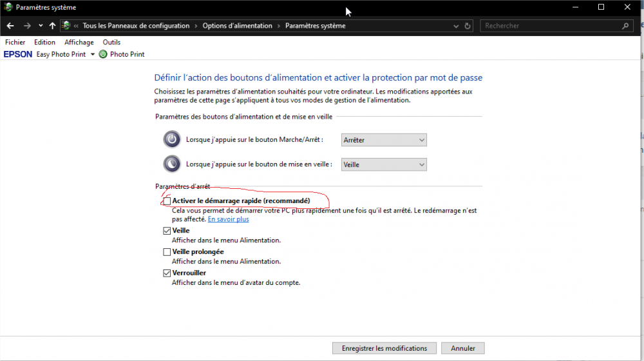The image size is (644, 361).
Task: Open the 'En savoir plus' link
Action: 229,219
